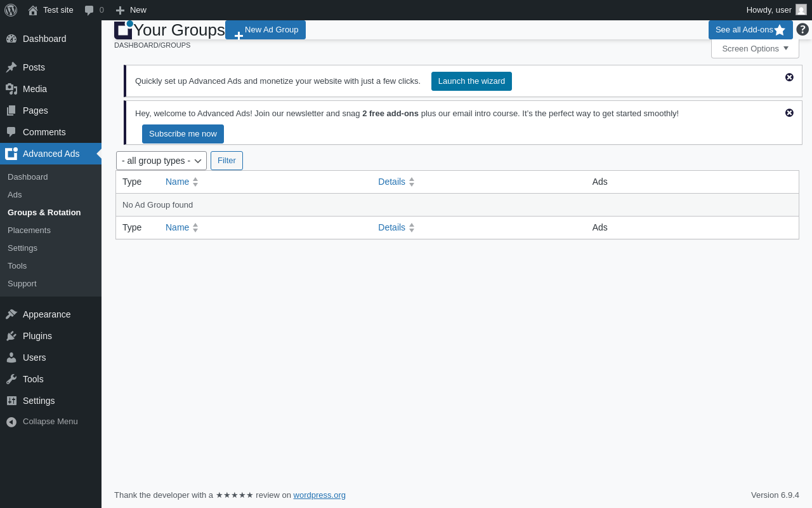Click the Appearance brush icon
The width and height of the screenshot is (812, 508).
point(11,314)
